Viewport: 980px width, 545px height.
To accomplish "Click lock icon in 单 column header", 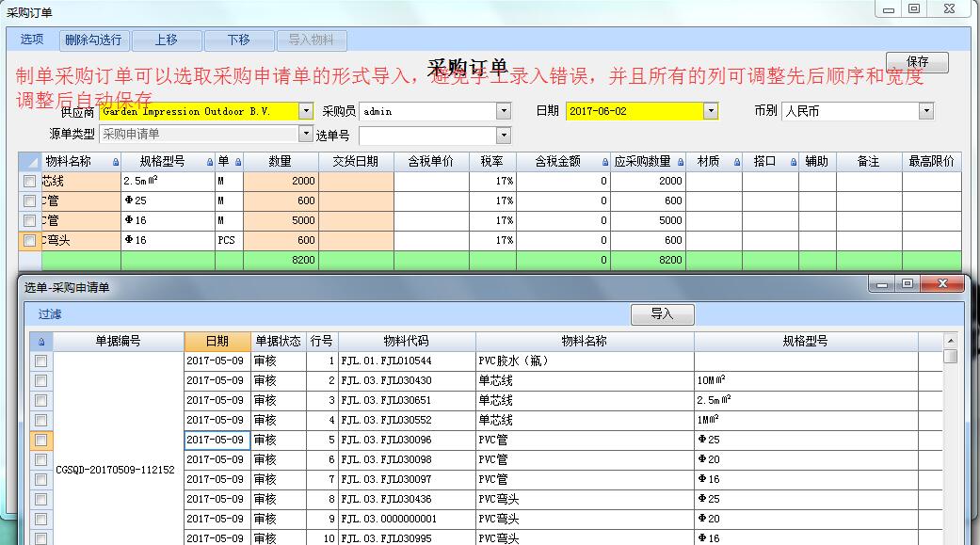I will 238,162.
